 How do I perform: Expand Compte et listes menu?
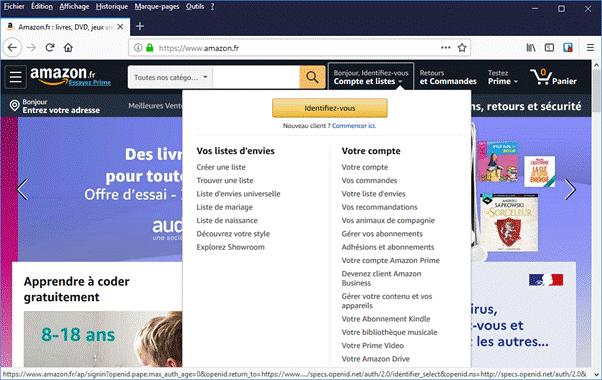click(x=371, y=77)
